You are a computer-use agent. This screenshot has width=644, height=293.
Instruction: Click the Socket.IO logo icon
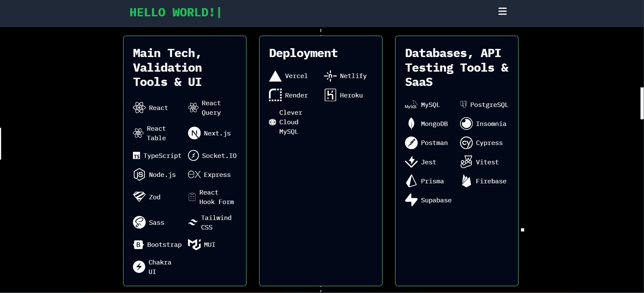pyautogui.click(x=193, y=155)
